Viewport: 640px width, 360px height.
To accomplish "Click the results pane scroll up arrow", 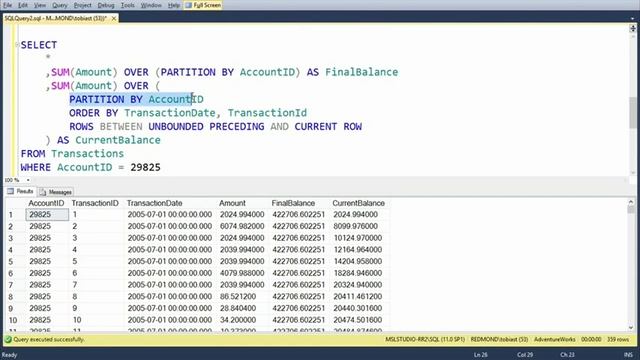I will click(x=631, y=202).
